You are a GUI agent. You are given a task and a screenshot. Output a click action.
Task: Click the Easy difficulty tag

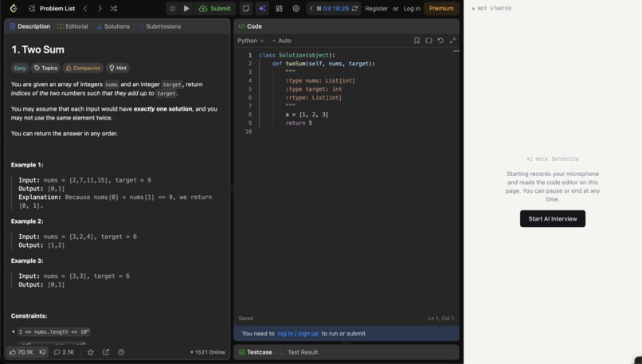(x=20, y=68)
